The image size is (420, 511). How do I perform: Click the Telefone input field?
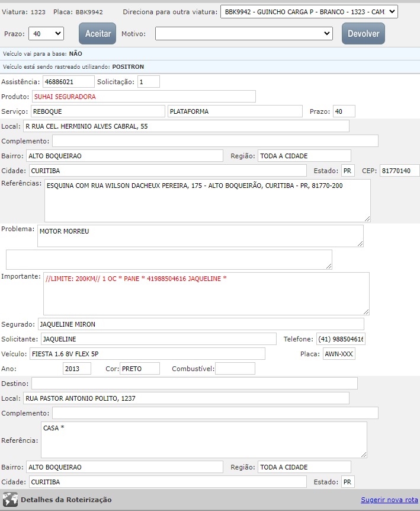point(341,339)
